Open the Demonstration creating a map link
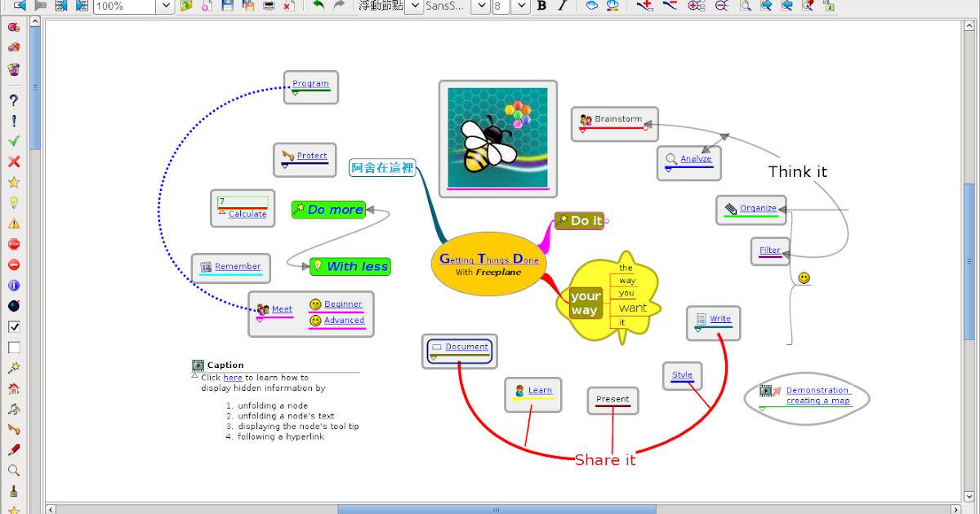 coord(817,396)
